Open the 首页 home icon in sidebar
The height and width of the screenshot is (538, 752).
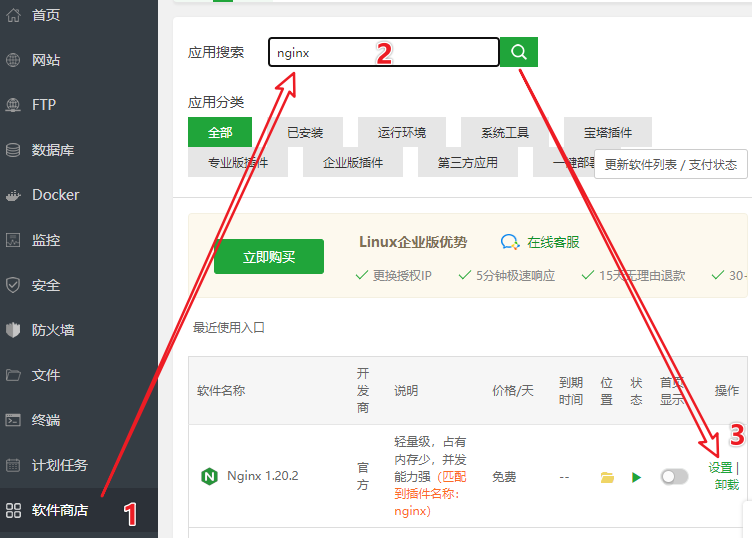13,15
